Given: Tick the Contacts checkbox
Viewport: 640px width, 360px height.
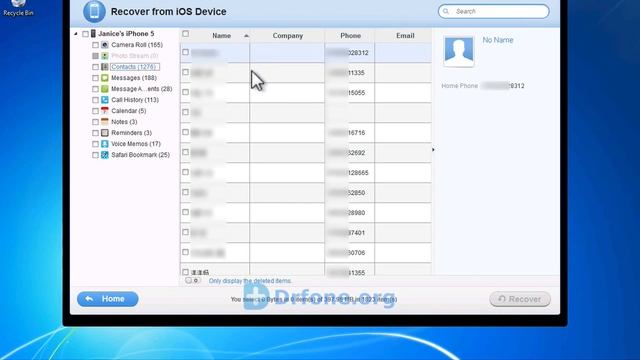Looking at the screenshot, I should tap(95, 67).
